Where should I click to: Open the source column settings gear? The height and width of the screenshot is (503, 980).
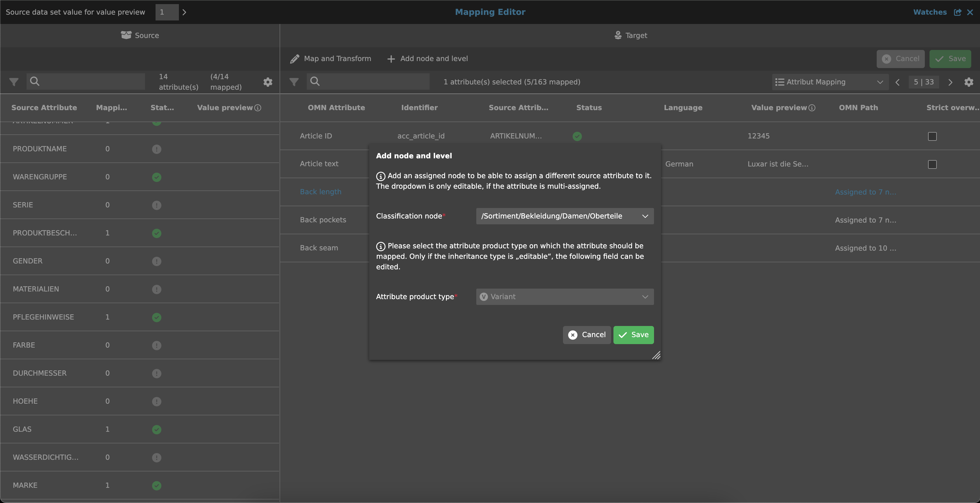(x=268, y=82)
